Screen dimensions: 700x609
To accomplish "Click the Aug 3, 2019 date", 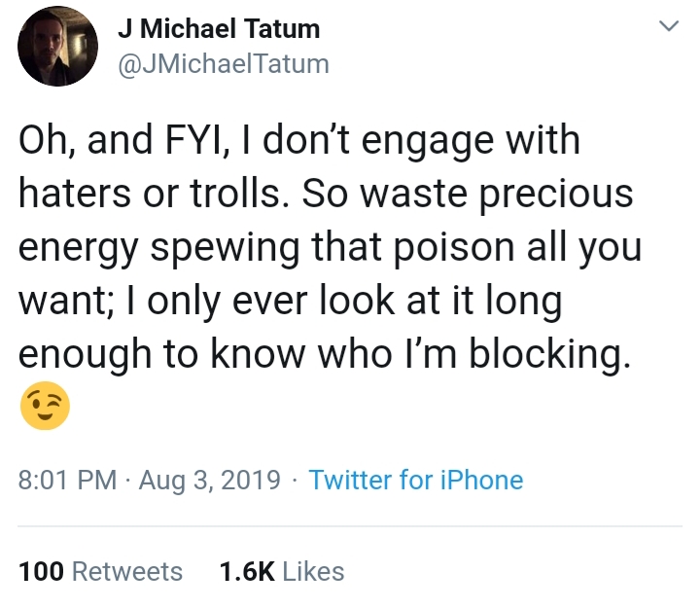I will [x=209, y=481].
